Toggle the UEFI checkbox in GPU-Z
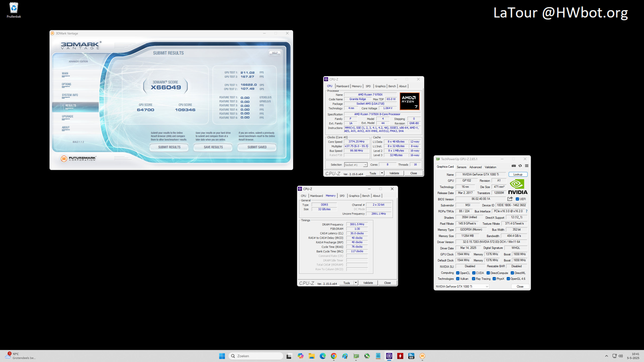The height and width of the screenshot is (362, 644). tap(517, 199)
